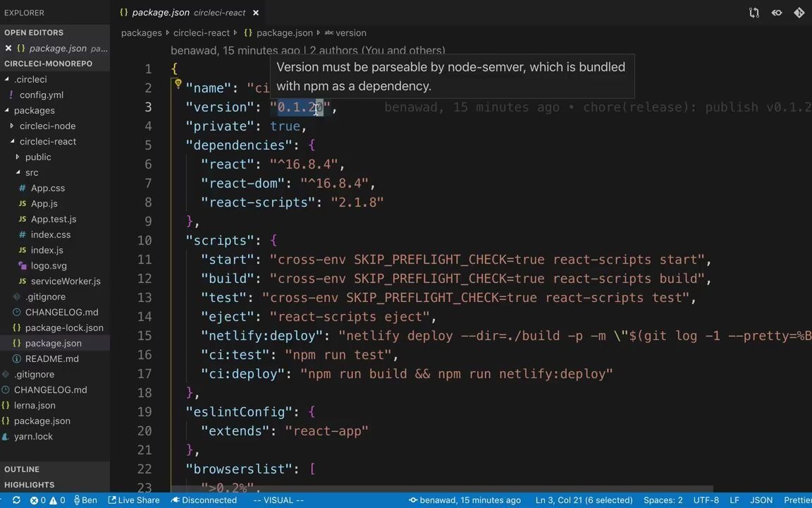
Task: Open App.js file
Action: tap(44, 204)
